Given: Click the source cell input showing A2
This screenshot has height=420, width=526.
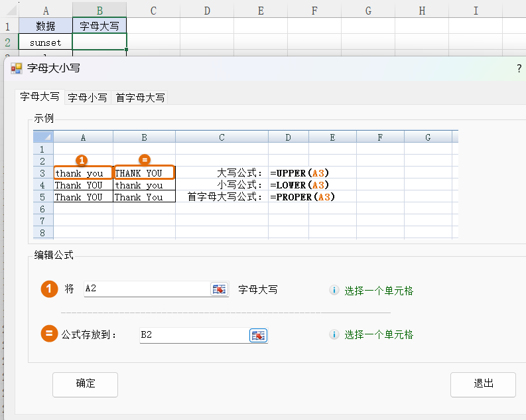Looking at the screenshot, I should tap(146, 289).
